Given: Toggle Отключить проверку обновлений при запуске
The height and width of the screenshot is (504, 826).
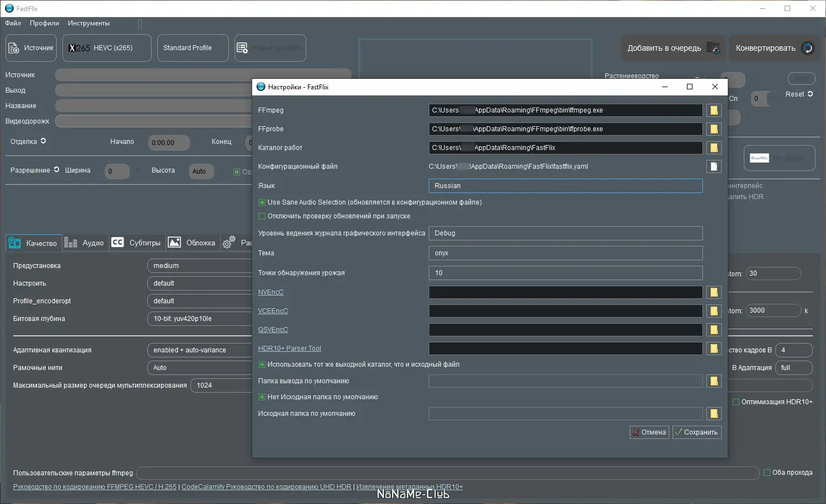Looking at the screenshot, I should tap(262, 216).
